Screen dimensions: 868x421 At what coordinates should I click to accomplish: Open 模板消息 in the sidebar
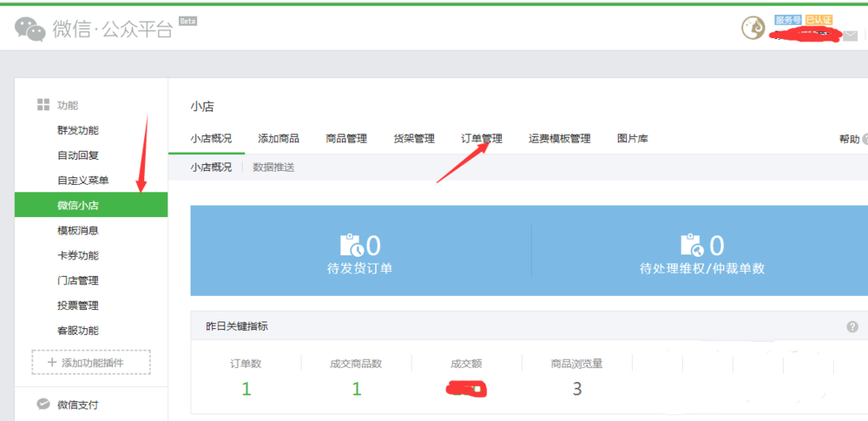point(78,230)
